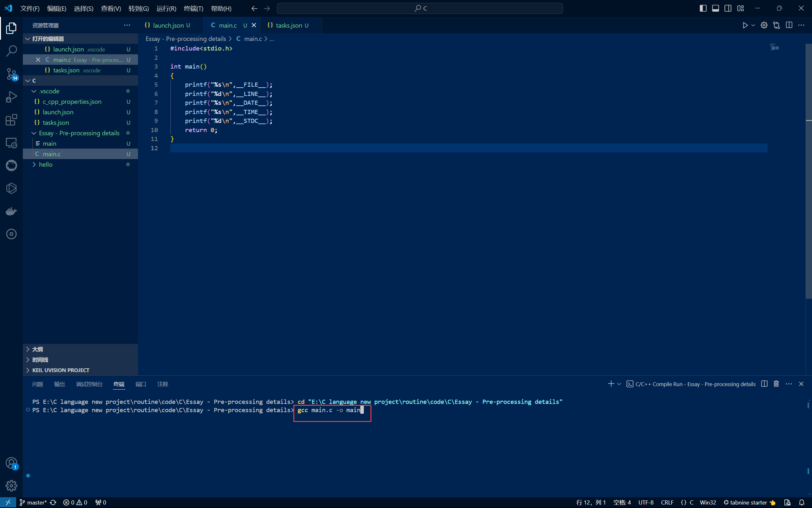The image size is (812, 508).
Task: Click the remote window indicator
Action: pos(8,502)
